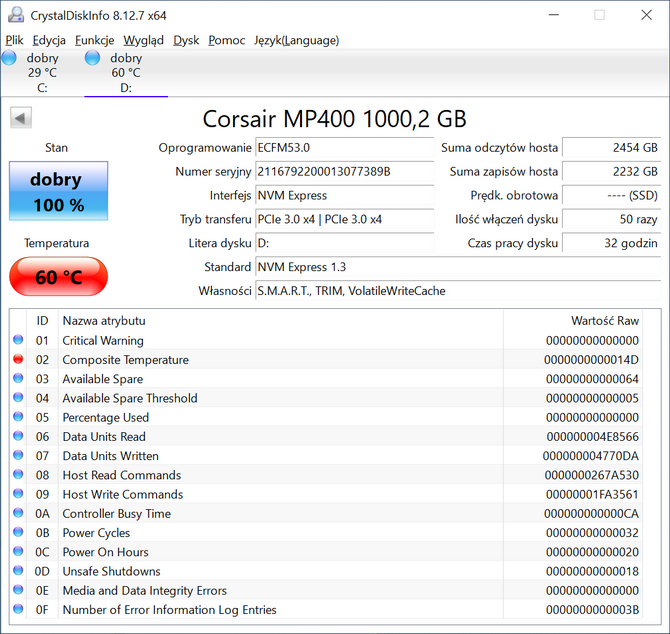This screenshot has height=634, width=670.
Task: Click the blue status orb for drive D:
Action: click(92, 58)
